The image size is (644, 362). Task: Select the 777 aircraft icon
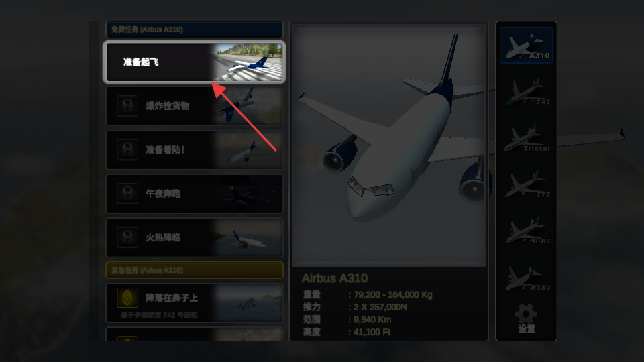click(526, 185)
